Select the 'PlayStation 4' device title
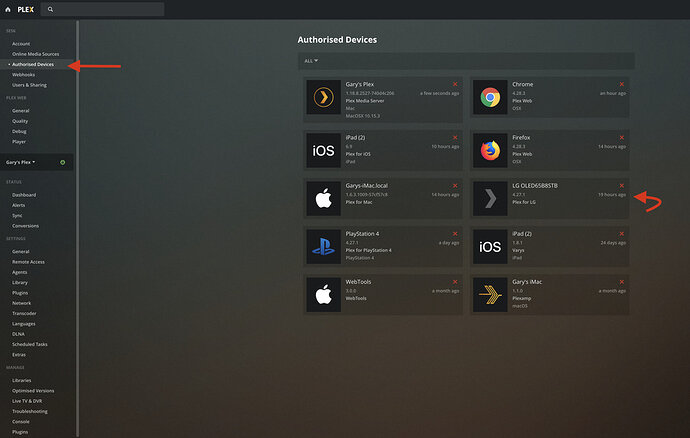The image size is (690, 438). coord(362,234)
